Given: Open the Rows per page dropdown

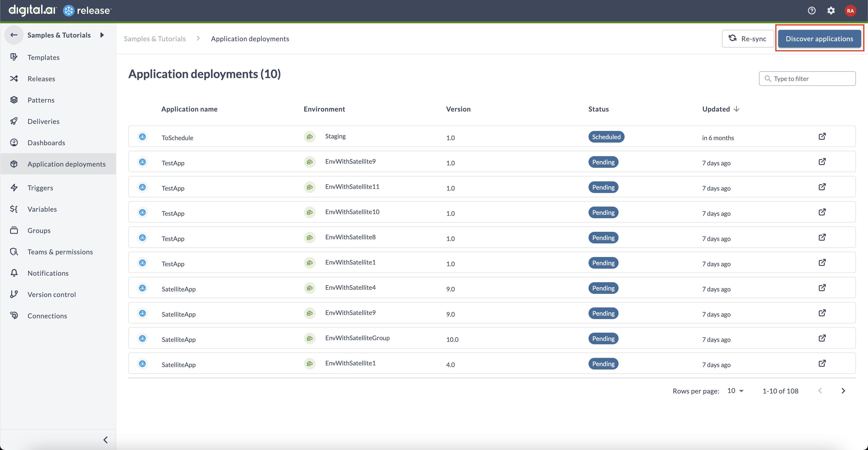Looking at the screenshot, I should tap(735, 390).
